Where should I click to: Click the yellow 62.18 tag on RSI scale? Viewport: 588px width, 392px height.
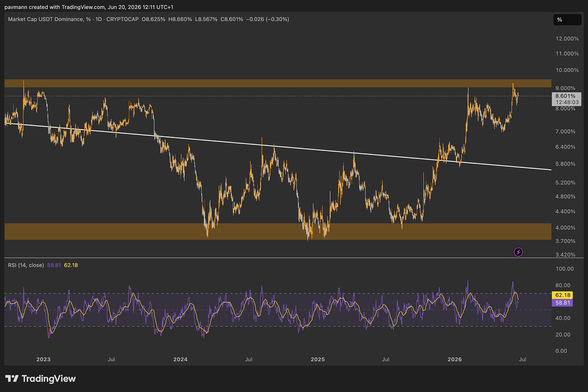pyautogui.click(x=562, y=295)
